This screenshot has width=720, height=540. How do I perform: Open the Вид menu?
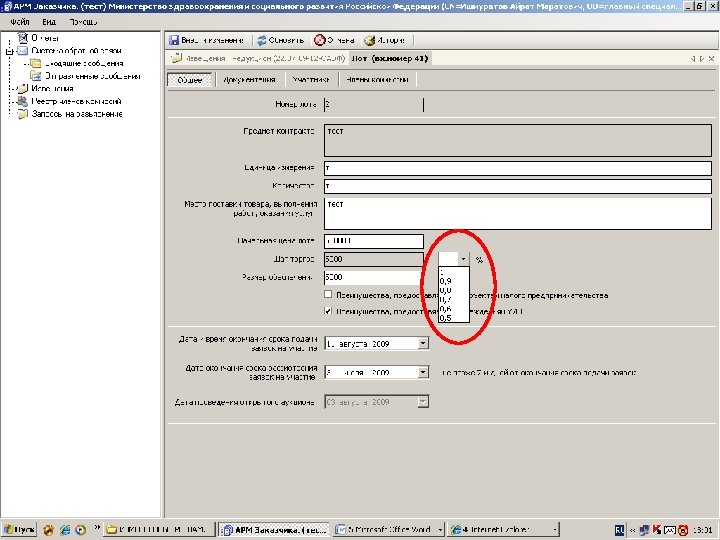49,22
